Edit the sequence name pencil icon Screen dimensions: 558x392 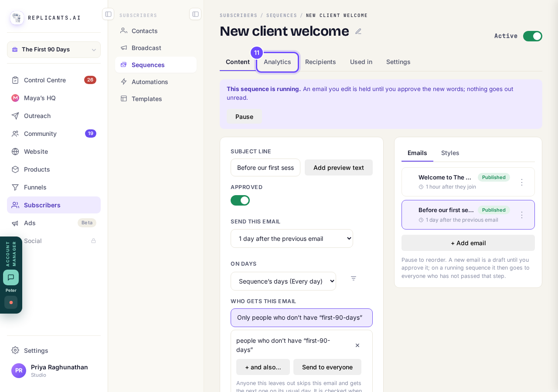[358, 31]
